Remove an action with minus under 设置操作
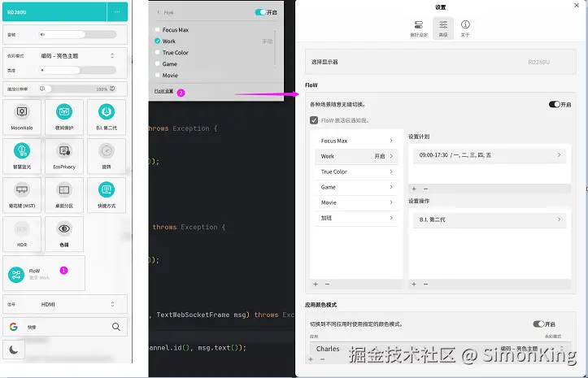 (x=425, y=285)
